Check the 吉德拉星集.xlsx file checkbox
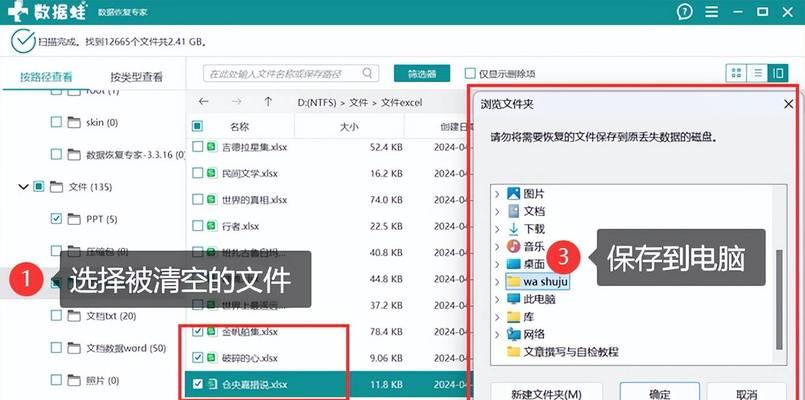Screen dimensions: 805x400 tap(197, 147)
